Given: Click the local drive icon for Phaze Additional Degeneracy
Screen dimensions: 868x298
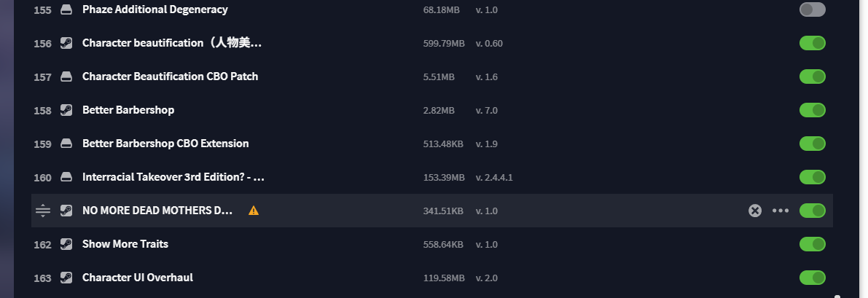Looking at the screenshot, I should 66,9.
